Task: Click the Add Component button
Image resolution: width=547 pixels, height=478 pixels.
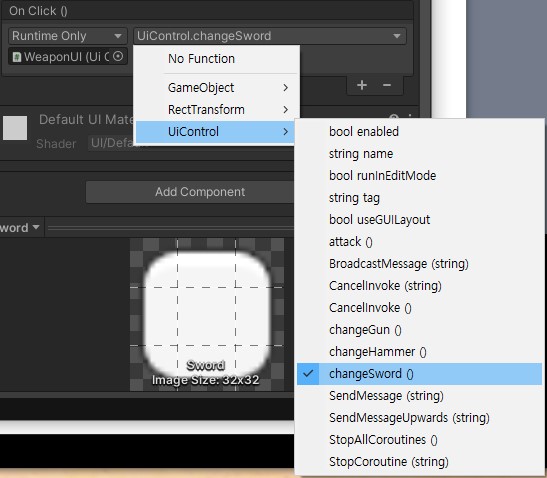Action: 190,192
